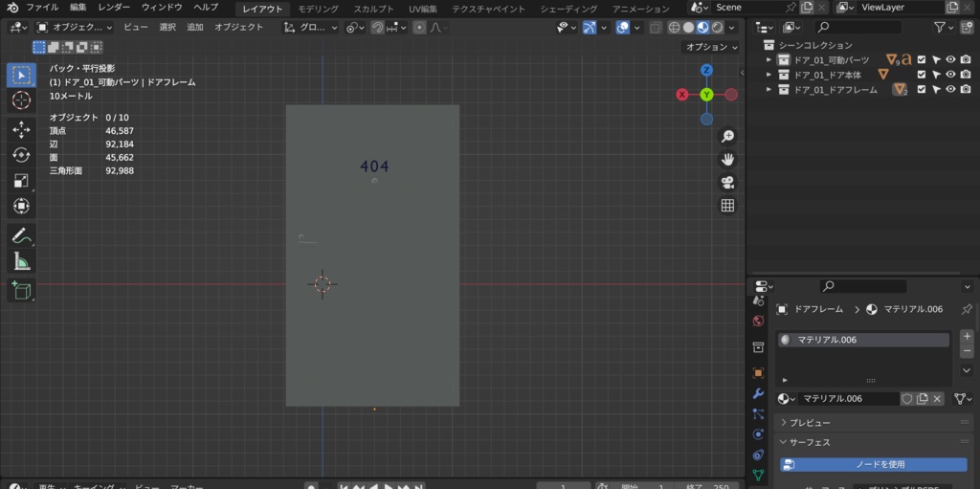Open the オプション dropdown in the viewport

point(711,47)
